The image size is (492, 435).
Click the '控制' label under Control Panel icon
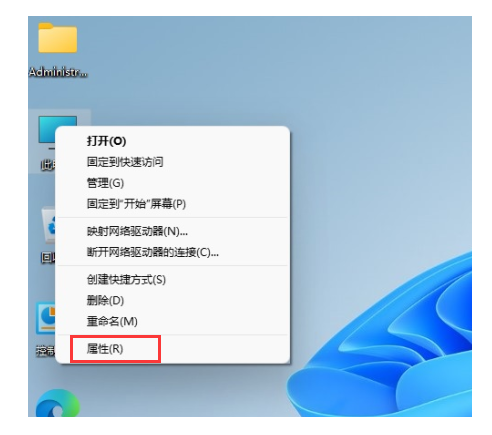(45, 351)
